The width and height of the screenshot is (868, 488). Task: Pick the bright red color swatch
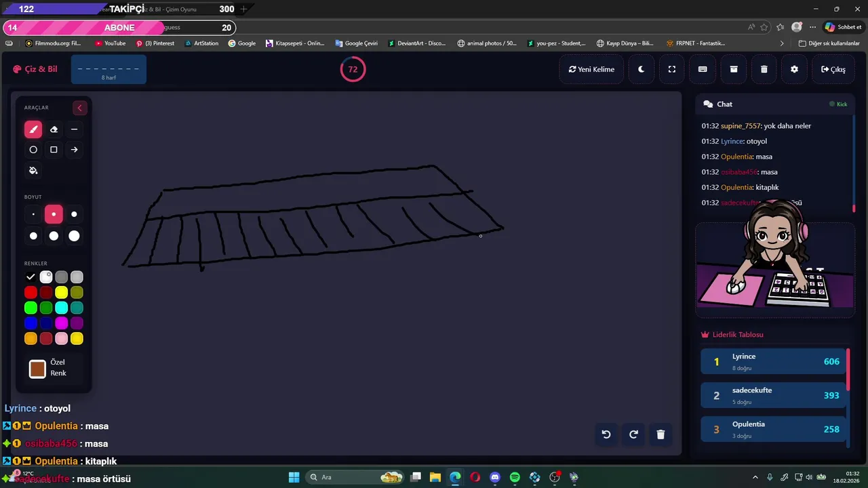(x=31, y=292)
